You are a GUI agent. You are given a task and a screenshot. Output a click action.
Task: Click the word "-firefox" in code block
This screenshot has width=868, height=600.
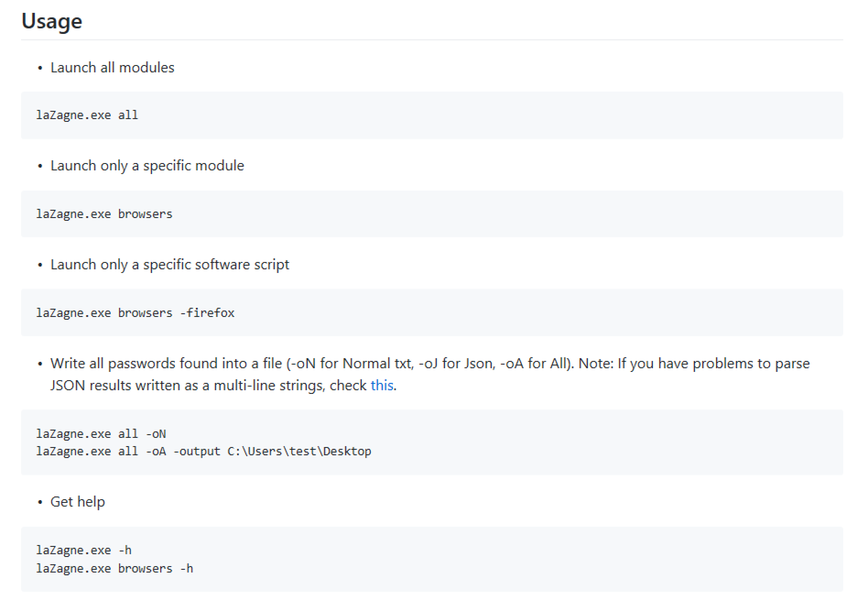pyautogui.click(x=207, y=313)
